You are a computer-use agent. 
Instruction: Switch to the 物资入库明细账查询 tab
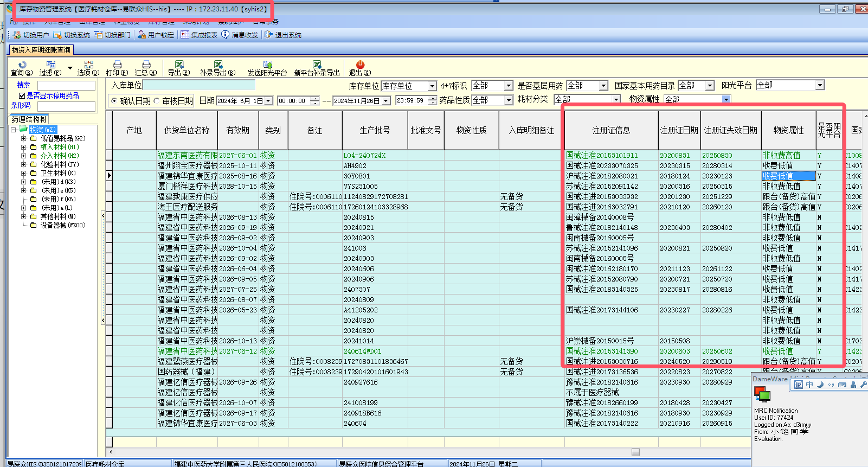click(x=41, y=50)
